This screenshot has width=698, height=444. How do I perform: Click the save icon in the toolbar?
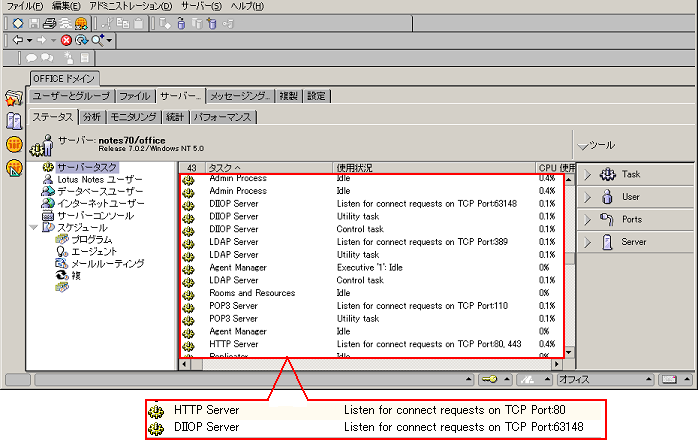coord(34,23)
